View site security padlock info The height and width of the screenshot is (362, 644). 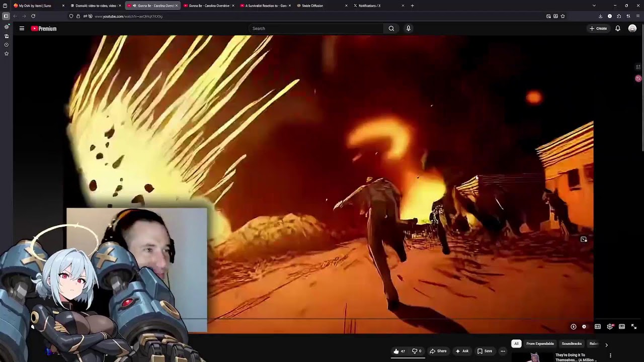(78, 16)
